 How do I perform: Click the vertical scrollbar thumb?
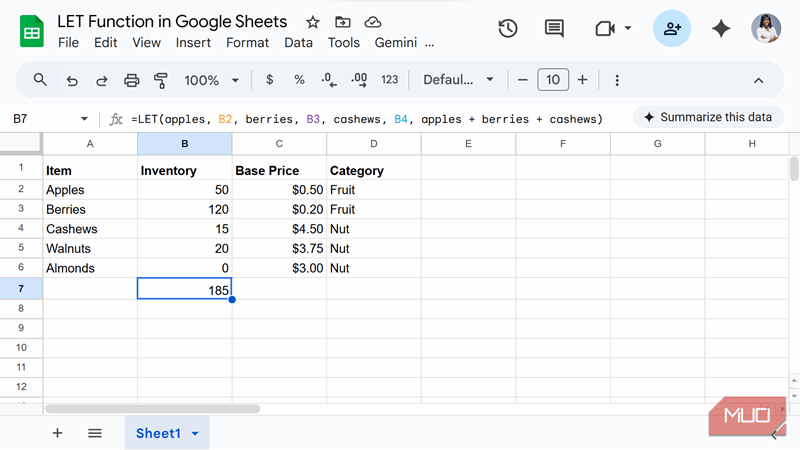coord(794,168)
